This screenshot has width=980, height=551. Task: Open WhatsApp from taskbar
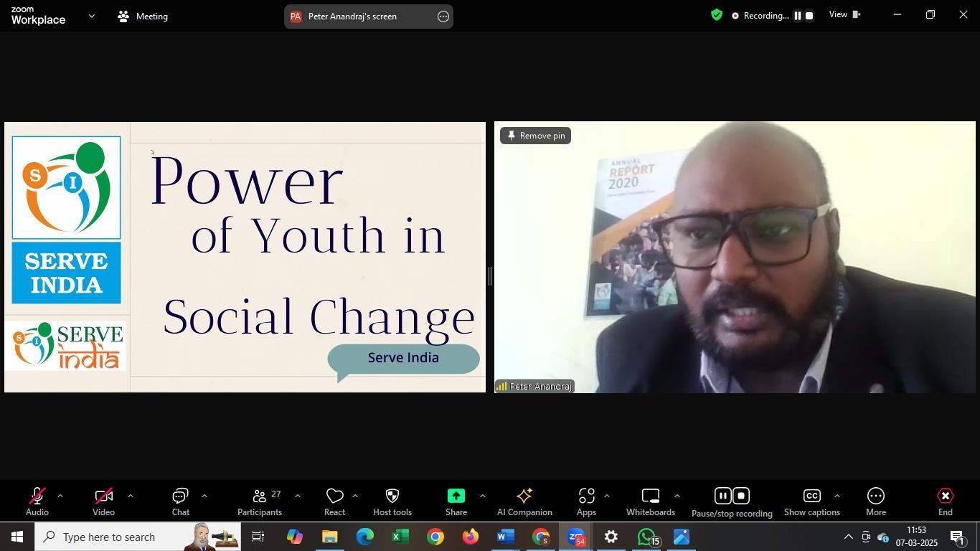tap(646, 537)
